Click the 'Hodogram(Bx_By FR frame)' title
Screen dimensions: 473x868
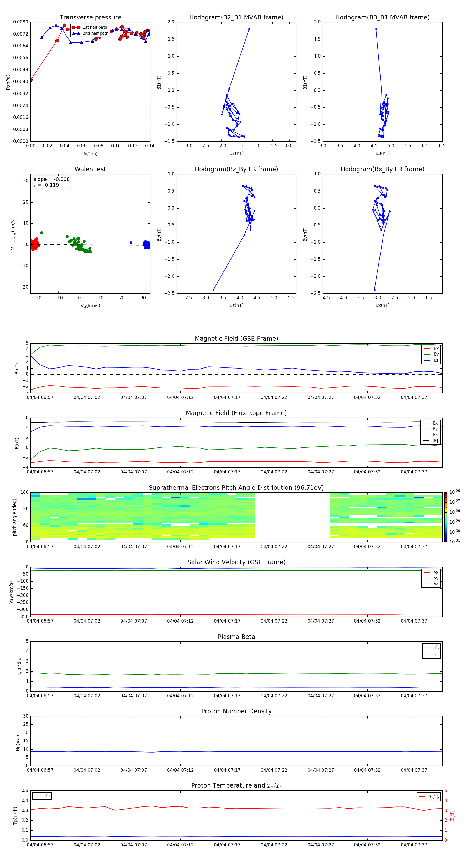[x=382, y=169]
